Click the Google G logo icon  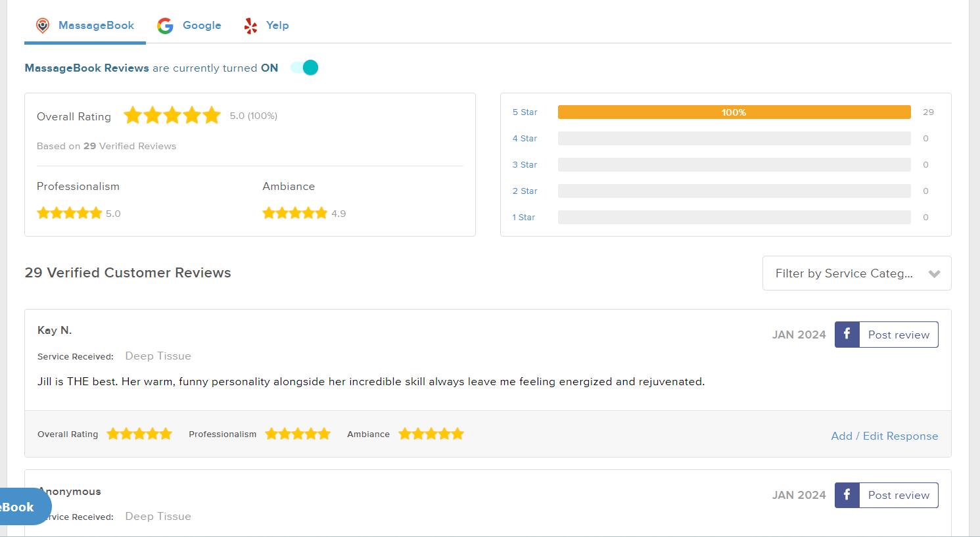(x=165, y=26)
